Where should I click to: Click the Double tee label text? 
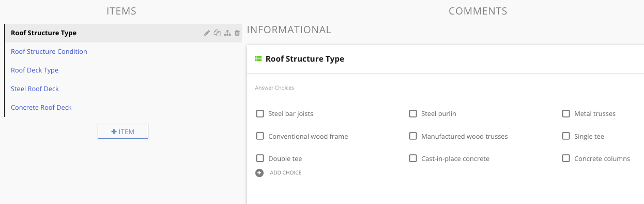(x=285, y=159)
